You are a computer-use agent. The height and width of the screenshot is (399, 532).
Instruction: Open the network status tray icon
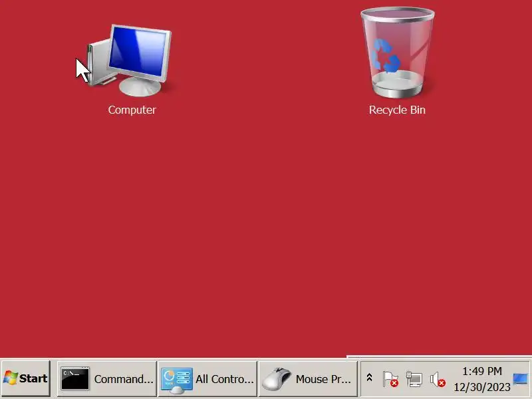[414, 378]
